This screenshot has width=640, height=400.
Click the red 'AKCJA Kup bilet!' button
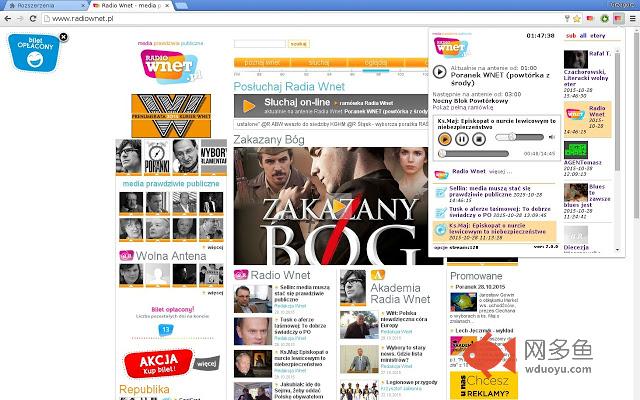coord(158,363)
